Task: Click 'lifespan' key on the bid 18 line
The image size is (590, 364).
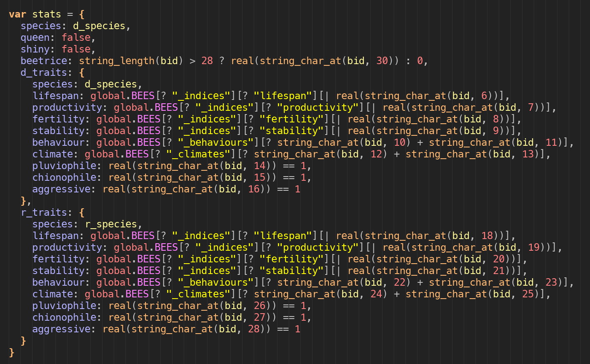Action: 55,236
